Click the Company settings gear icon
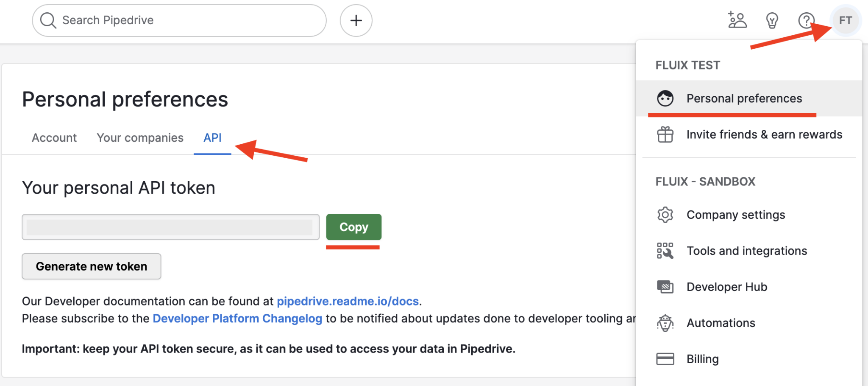 (665, 215)
